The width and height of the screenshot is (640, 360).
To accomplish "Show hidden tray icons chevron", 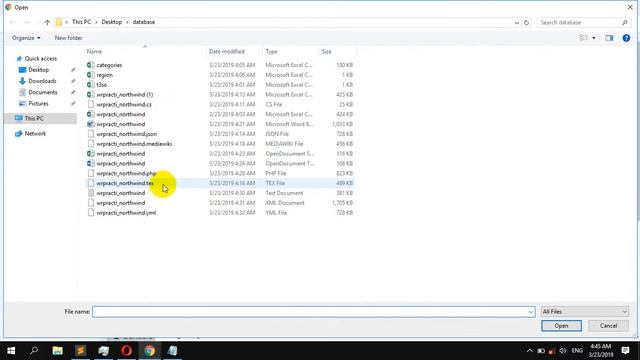I will point(529,351).
